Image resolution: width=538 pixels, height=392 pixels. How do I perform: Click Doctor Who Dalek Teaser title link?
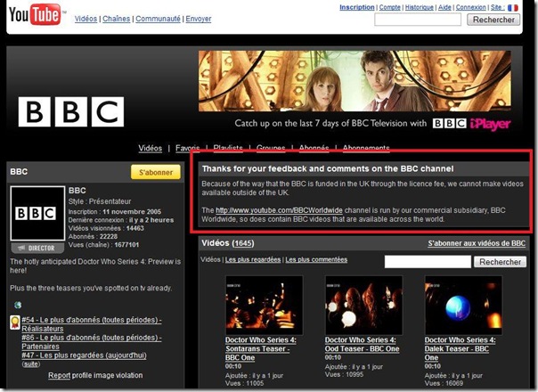click(x=460, y=348)
